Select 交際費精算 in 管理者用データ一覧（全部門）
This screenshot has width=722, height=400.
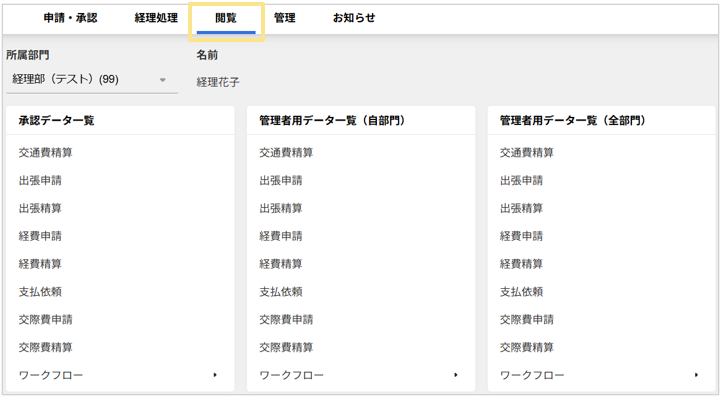pyautogui.click(x=527, y=347)
